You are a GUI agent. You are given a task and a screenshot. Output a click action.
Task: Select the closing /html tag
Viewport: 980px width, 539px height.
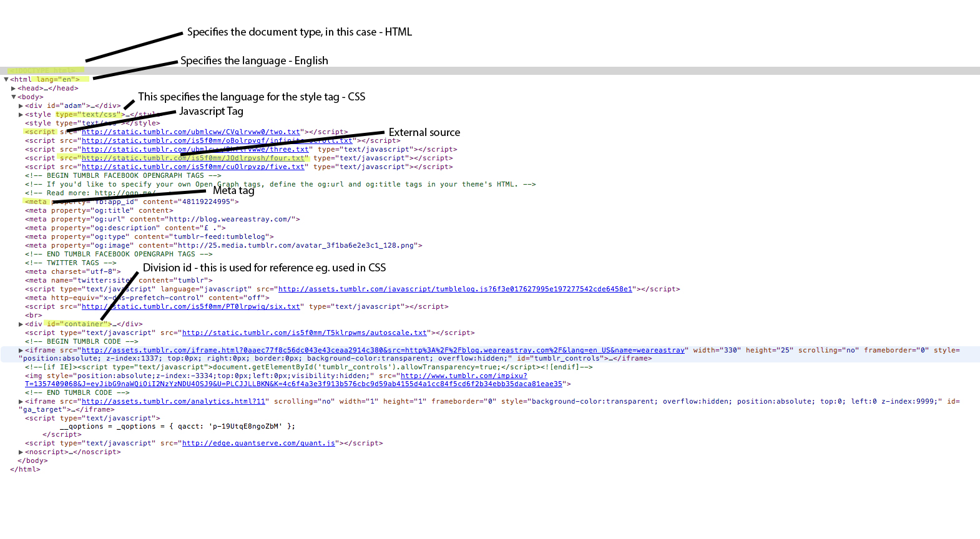[25, 469]
